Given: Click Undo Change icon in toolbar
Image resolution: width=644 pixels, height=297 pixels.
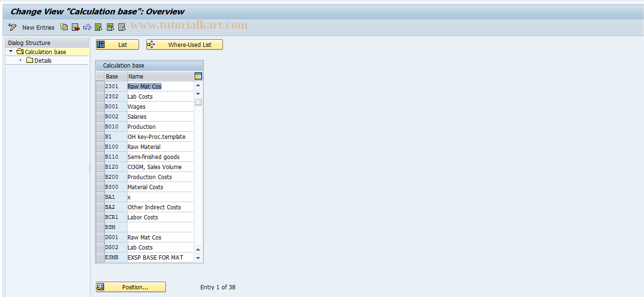Looking at the screenshot, I should 87,27.
